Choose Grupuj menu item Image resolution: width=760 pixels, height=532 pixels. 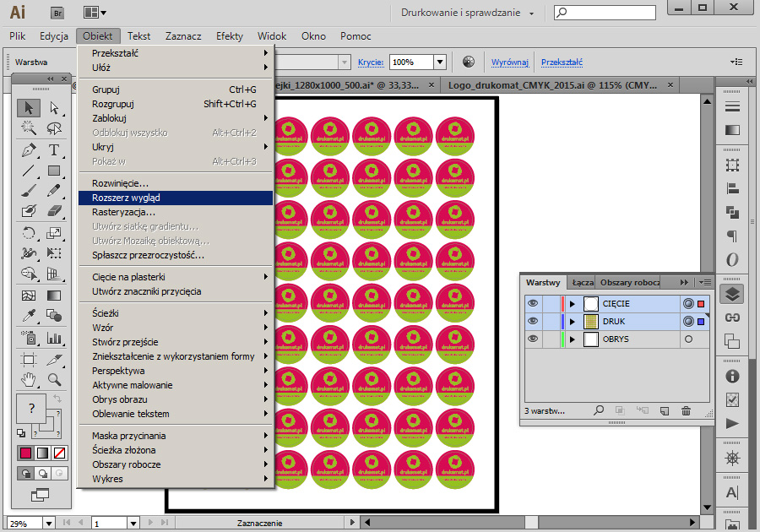point(176,90)
